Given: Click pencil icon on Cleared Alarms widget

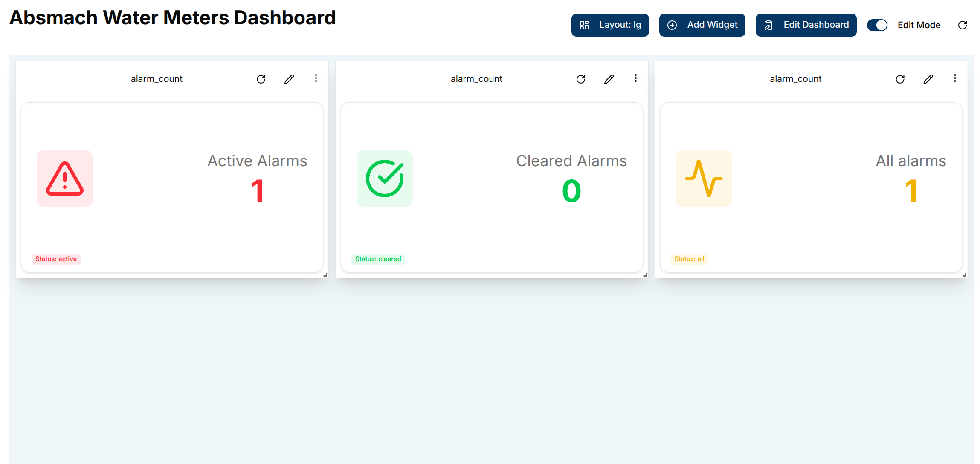Looking at the screenshot, I should coord(609,79).
